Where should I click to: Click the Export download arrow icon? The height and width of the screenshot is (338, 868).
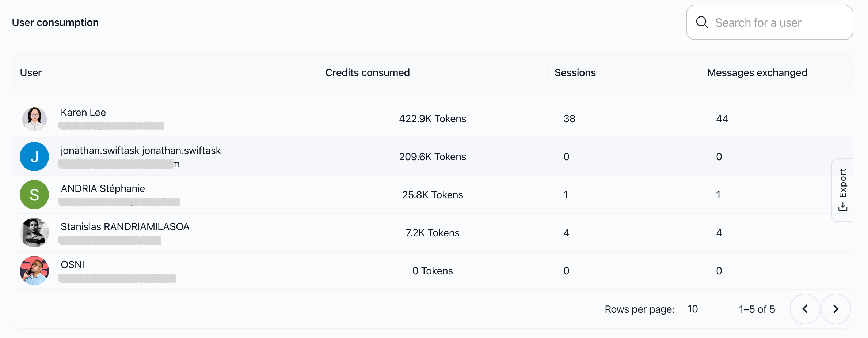[843, 207]
